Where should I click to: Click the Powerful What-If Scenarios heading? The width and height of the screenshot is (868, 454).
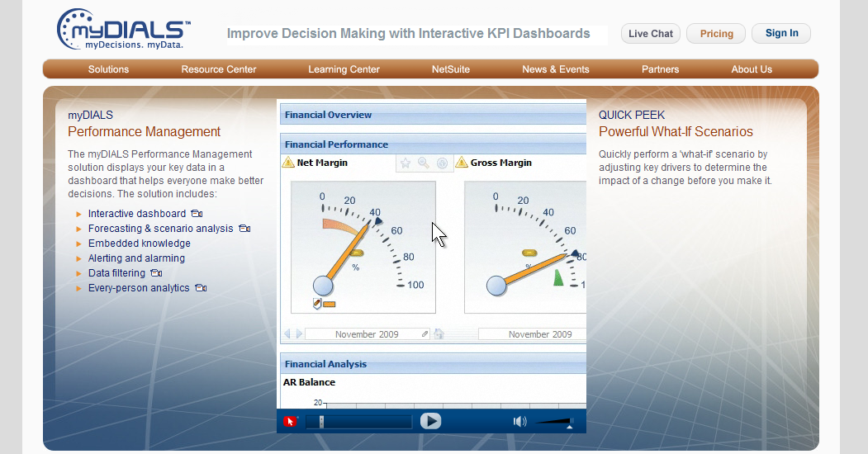pyautogui.click(x=676, y=131)
